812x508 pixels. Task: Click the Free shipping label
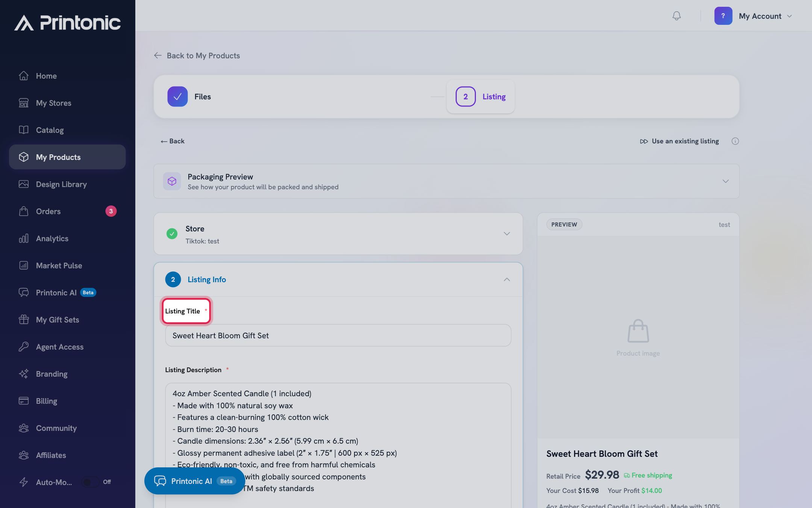pyautogui.click(x=648, y=475)
